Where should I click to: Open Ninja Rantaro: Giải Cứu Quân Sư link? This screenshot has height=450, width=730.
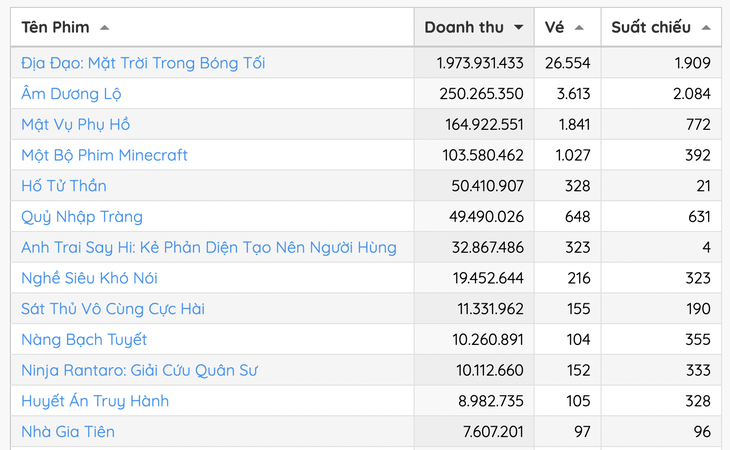point(139,370)
